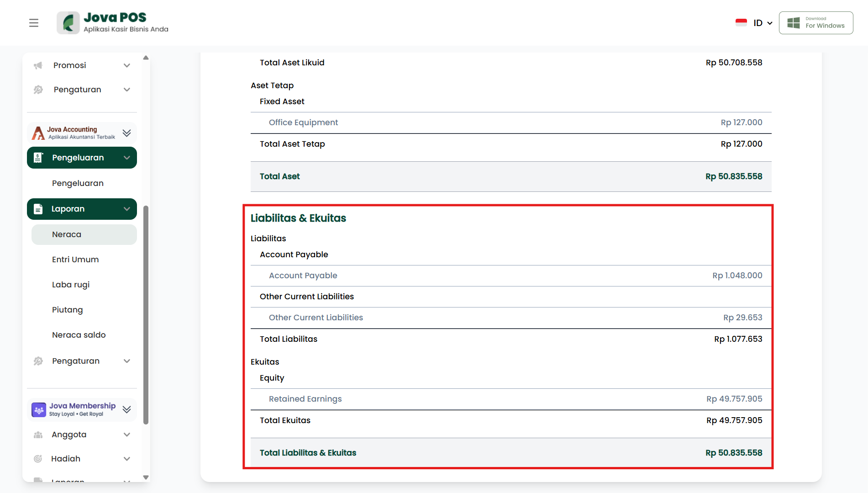The height and width of the screenshot is (493, 868).
Task: Collapse the Jova Accounting section
Action: (127, 133)
